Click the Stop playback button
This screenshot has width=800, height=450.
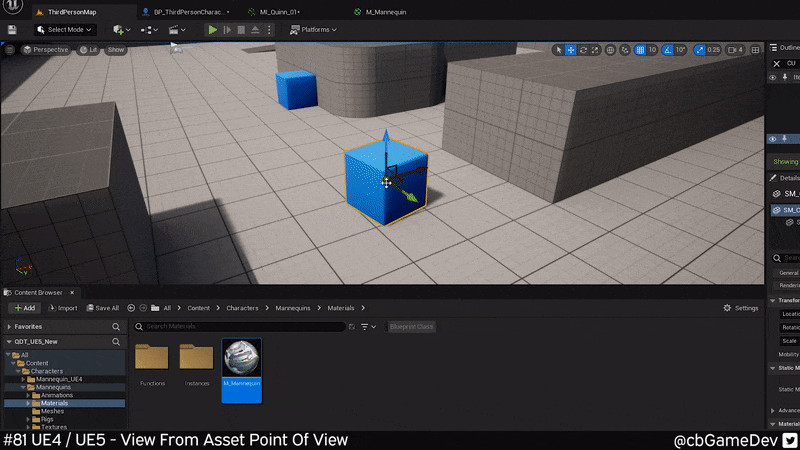[241, 30]
